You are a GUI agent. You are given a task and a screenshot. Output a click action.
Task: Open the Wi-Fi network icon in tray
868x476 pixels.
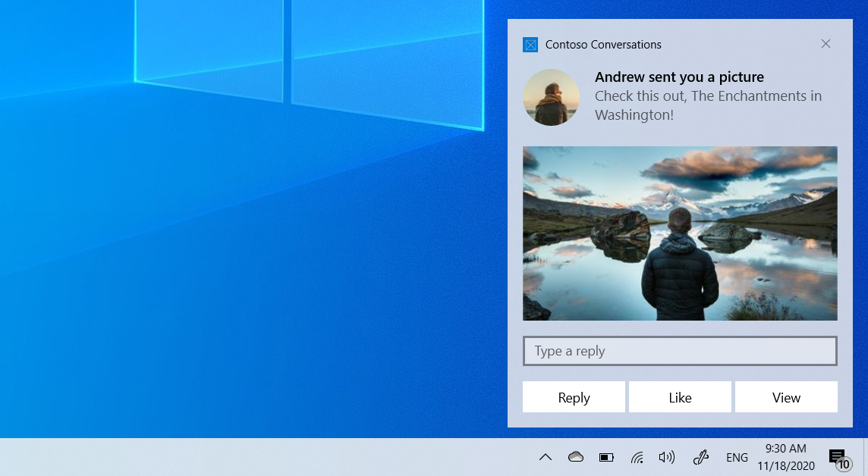coord(637,457)
